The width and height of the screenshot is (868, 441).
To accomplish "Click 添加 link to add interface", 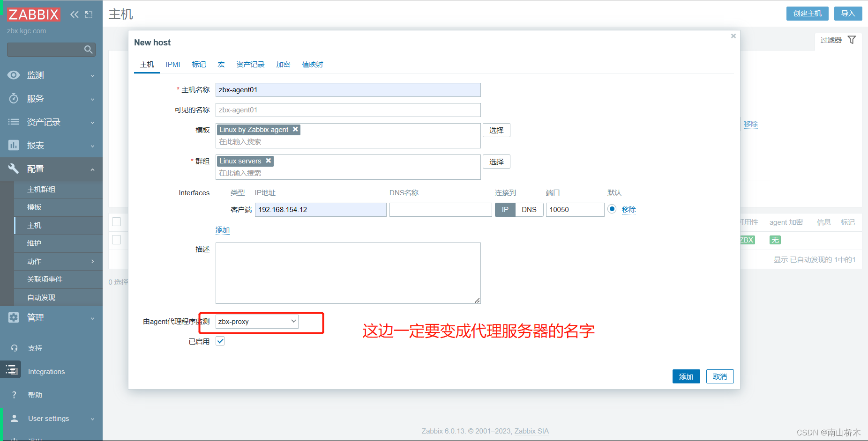I will 223,230.
